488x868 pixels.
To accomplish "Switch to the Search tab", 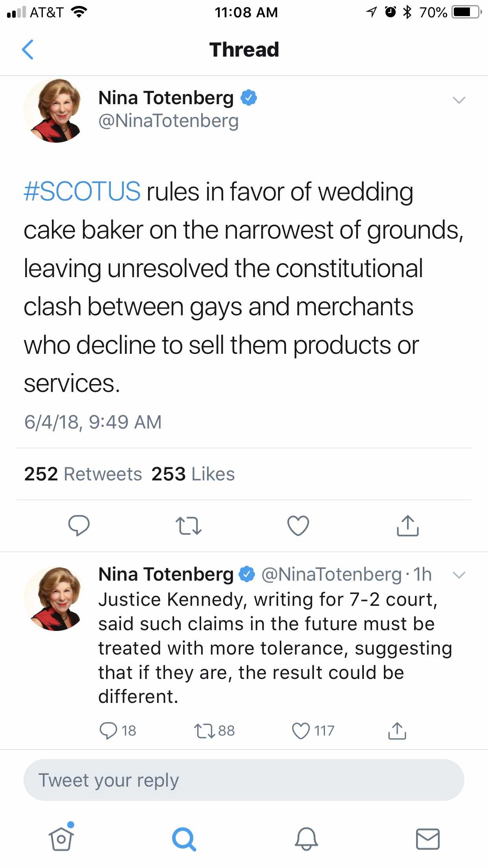I will pos(183,839).
